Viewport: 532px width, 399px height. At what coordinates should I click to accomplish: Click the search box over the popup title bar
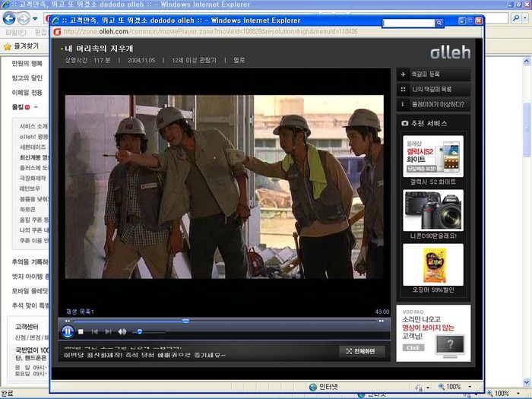pos(409,23)
